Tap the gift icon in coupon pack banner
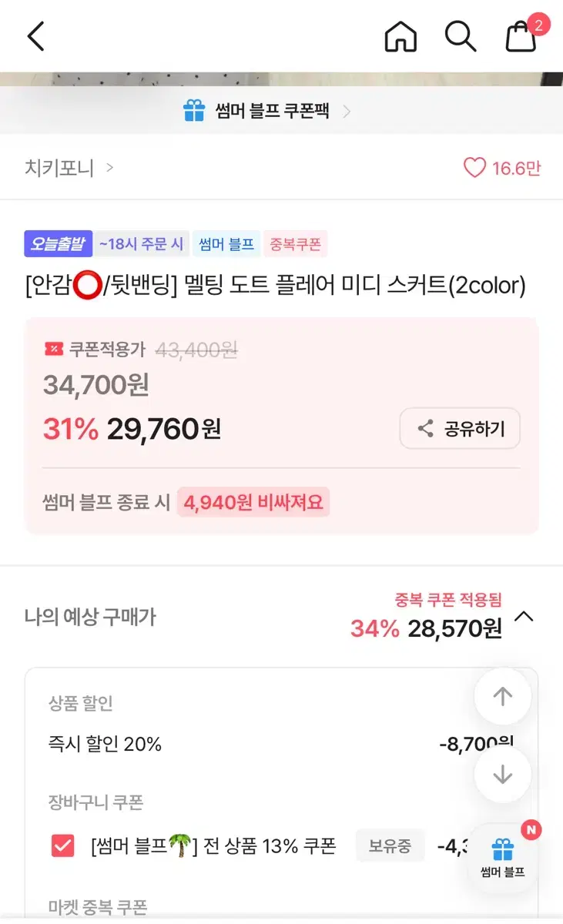Screen dimensions: 563x924 coord(194,111)
